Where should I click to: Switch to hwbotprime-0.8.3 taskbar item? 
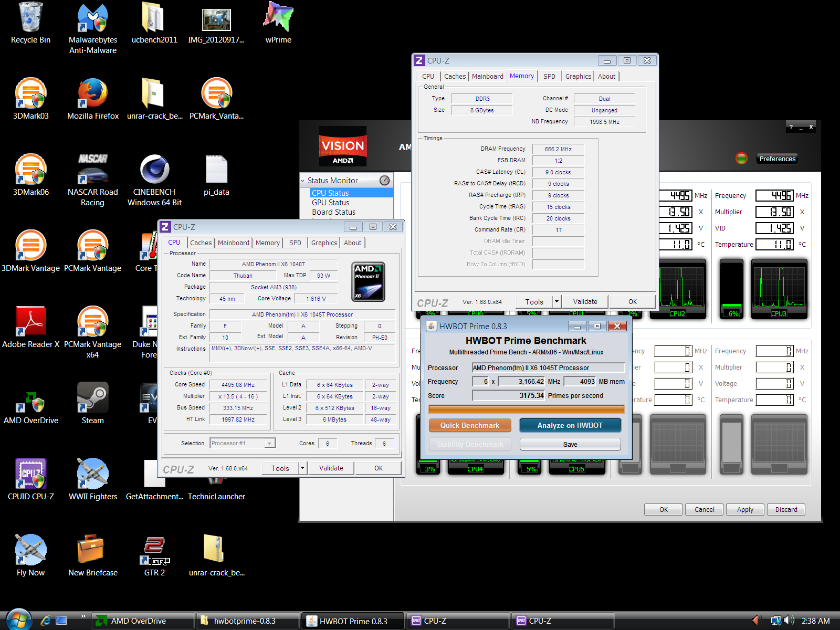[x=248, y=621]
